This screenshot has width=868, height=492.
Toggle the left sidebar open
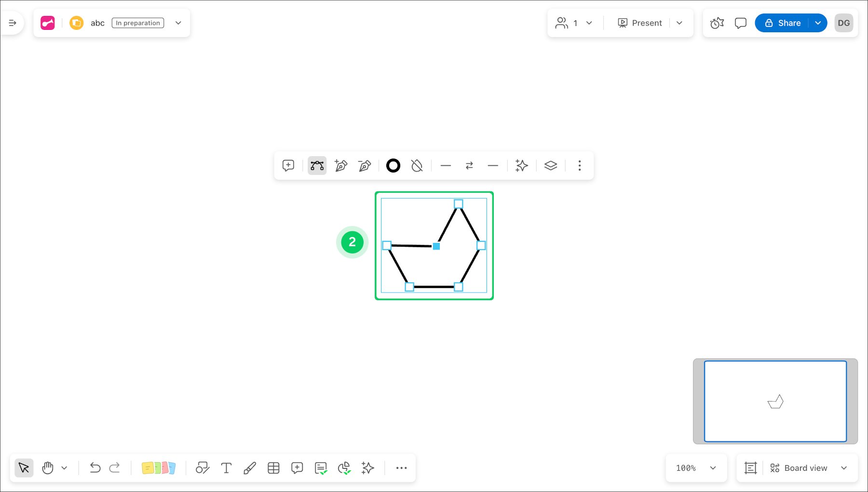click(x=13, y=23)
